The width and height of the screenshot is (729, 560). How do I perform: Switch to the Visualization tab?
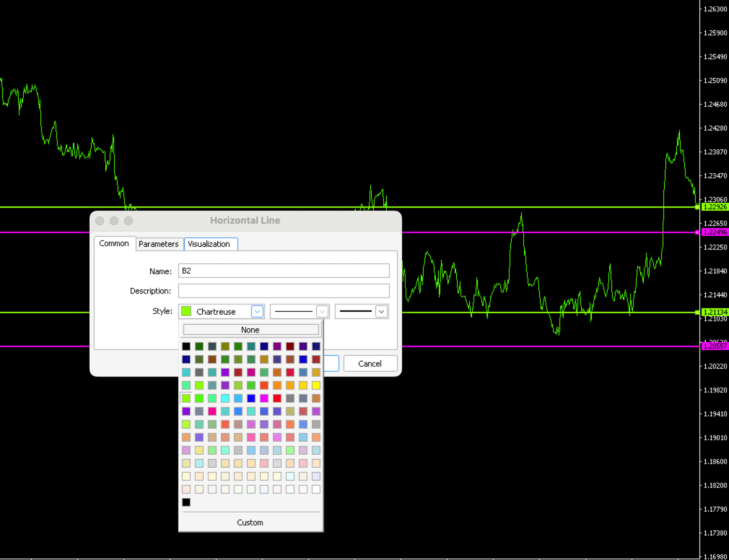point(210,244)
